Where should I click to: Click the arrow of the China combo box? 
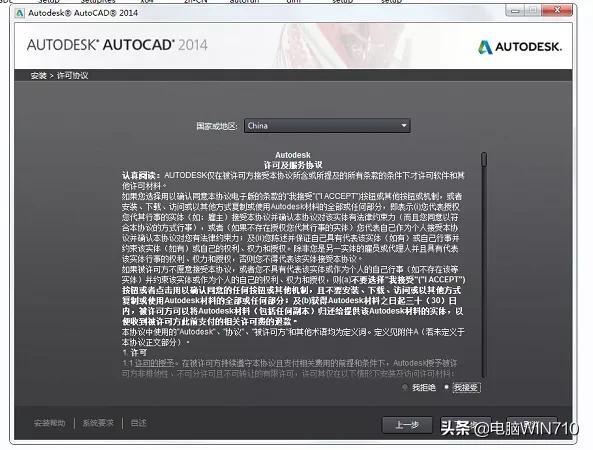(x=404, y=126)
